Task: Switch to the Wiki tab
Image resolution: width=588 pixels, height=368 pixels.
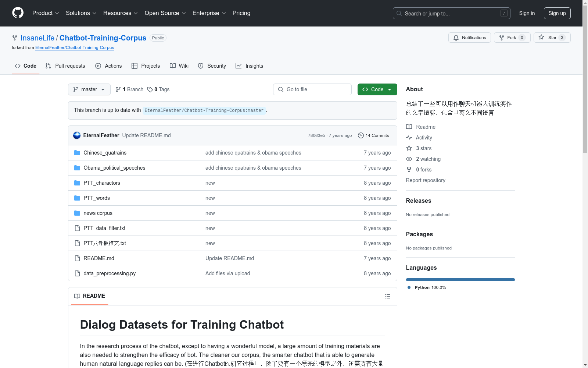Action: [x=179, y=66]
